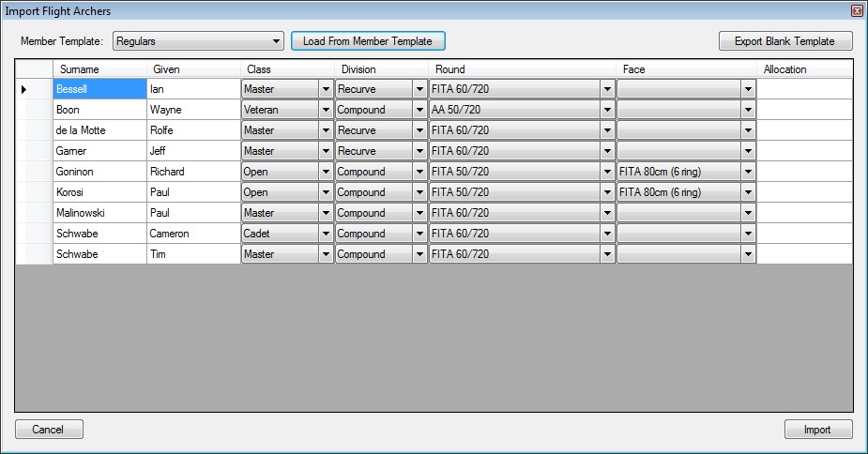
Task: Select the Bessell surname cell
Action: (99, 88)
